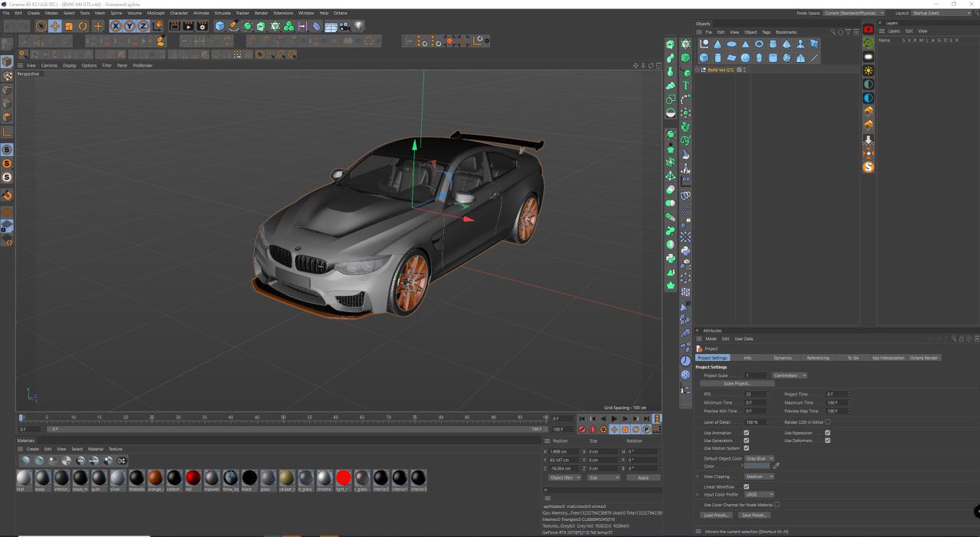Expand the Input Color Profile arrow
Image resolution: width=980 pixels, height=537 pixels.
pos(697,494)
